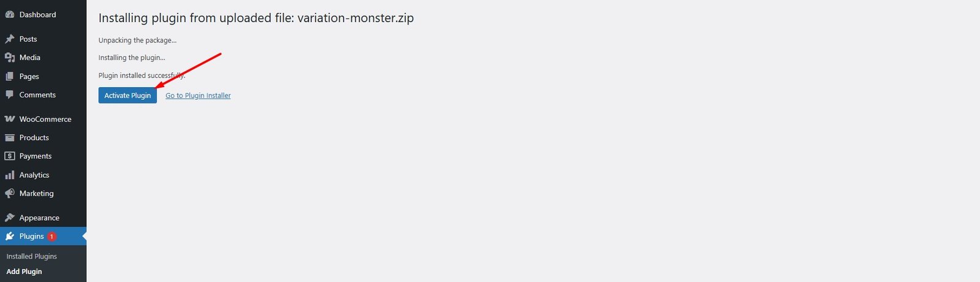980x282 pixels.
Task: Follow the Go to Plugin Installer link
Action: pyautogui.click(x=198, y=96)
